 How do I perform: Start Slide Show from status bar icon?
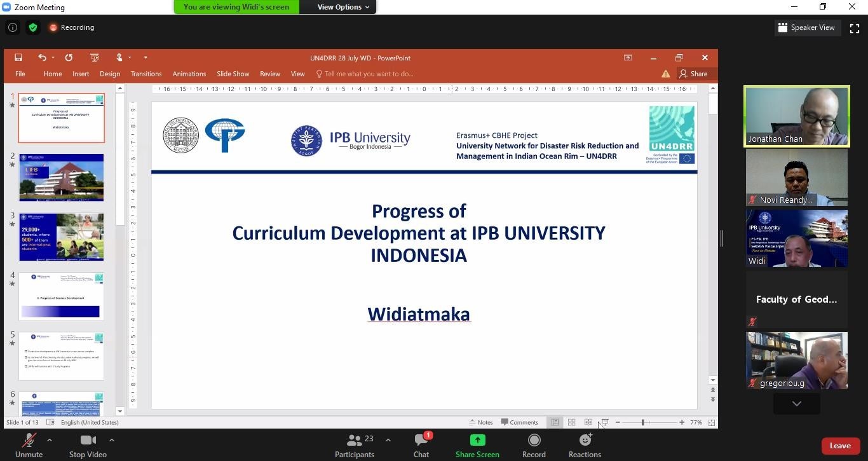605,422
